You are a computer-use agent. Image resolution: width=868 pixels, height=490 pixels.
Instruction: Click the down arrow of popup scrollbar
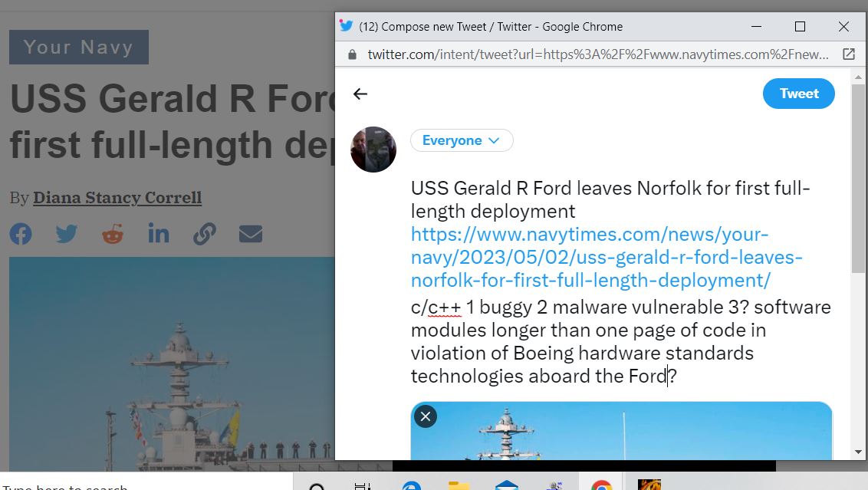[x=858, y=452]
